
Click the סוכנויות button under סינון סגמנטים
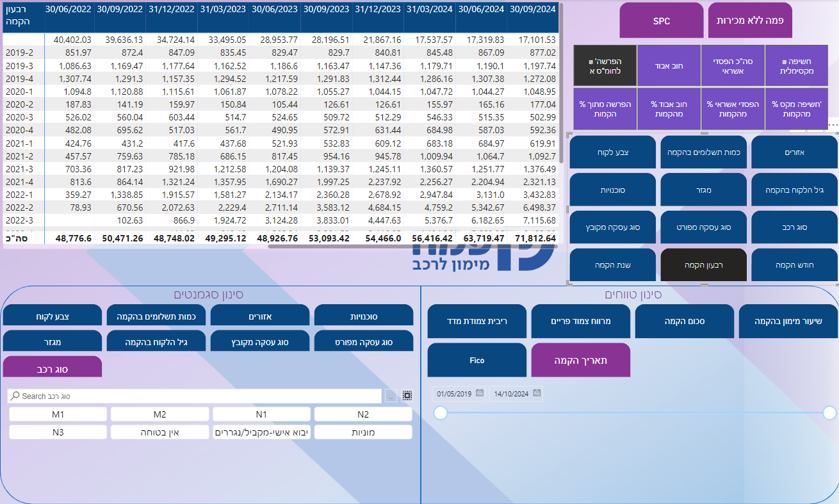tap(364, 316)
